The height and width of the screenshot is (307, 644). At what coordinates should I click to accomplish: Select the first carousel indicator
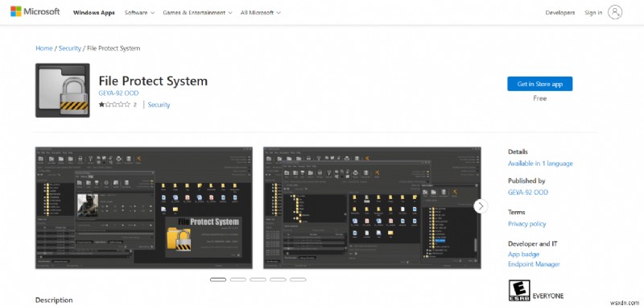218,280
